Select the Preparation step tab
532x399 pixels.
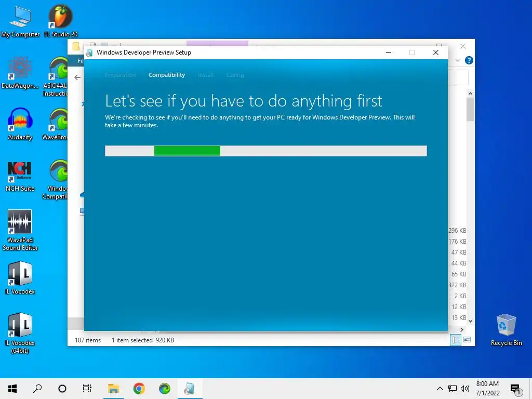click(120, 75)
